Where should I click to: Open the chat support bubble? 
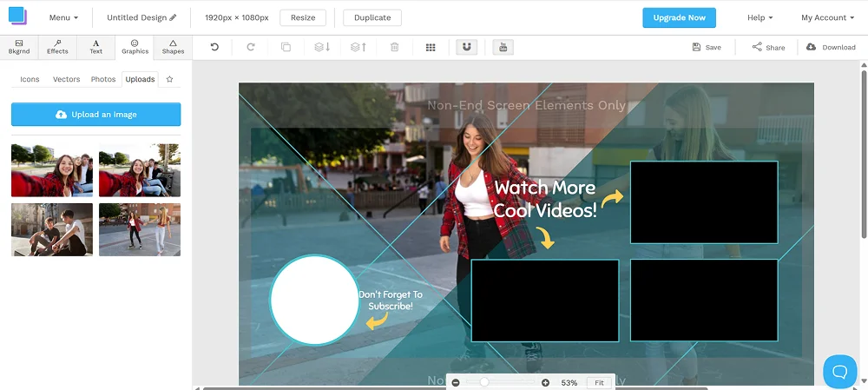(x=839, y=371)
